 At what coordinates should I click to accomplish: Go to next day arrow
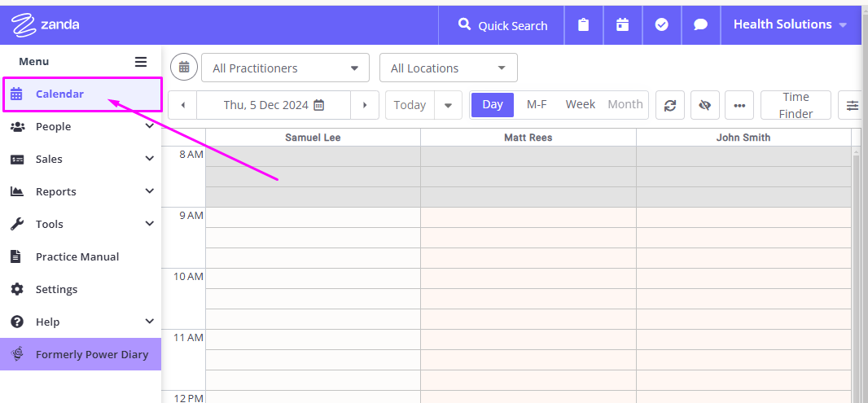click(x=365, y=105)
